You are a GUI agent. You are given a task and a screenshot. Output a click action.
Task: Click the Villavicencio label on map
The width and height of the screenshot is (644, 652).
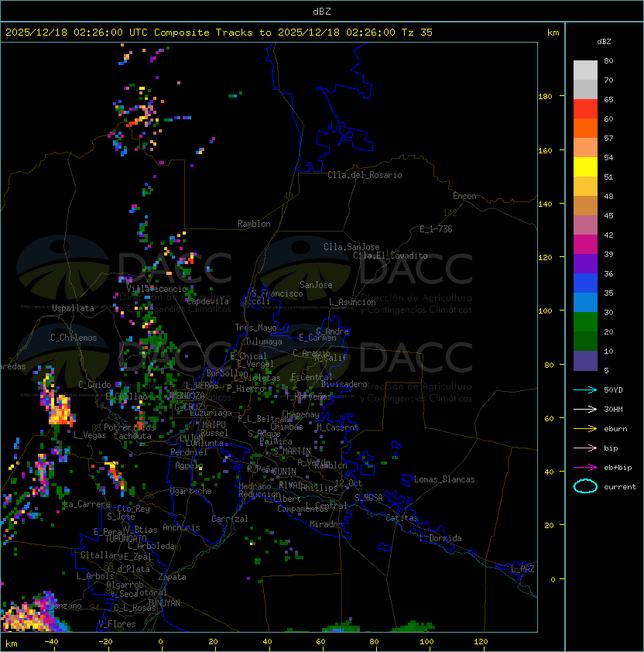(156, 289)
